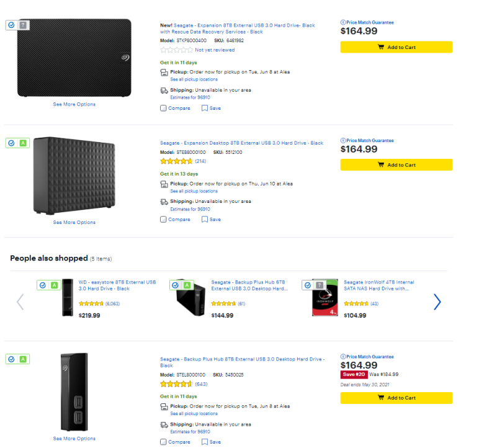Viewport: 484px width, 448px height.
Task: Click the Save bookmark icon for Seagate STKP8000400
Action: [x=204, y=108]
